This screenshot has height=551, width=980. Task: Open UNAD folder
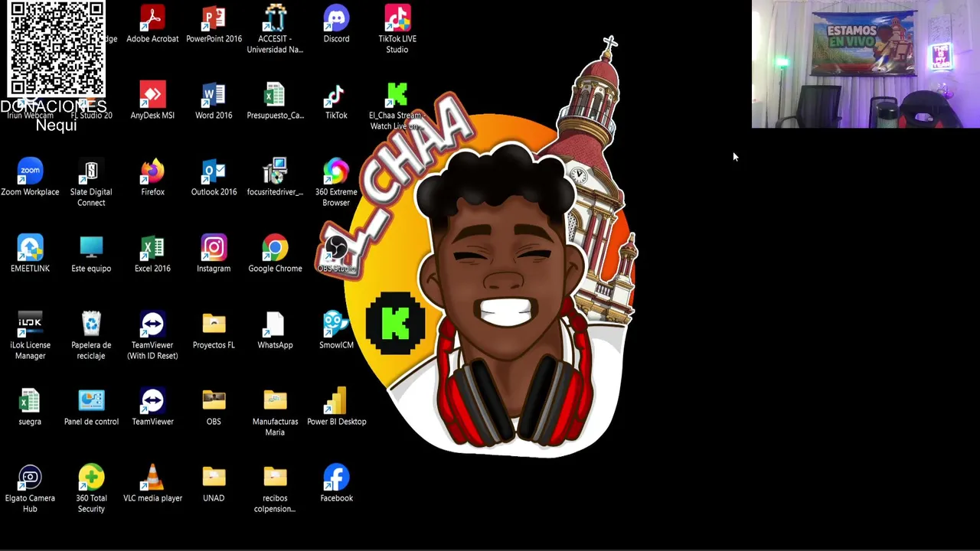pyautogui.click(x=214, y=484)
